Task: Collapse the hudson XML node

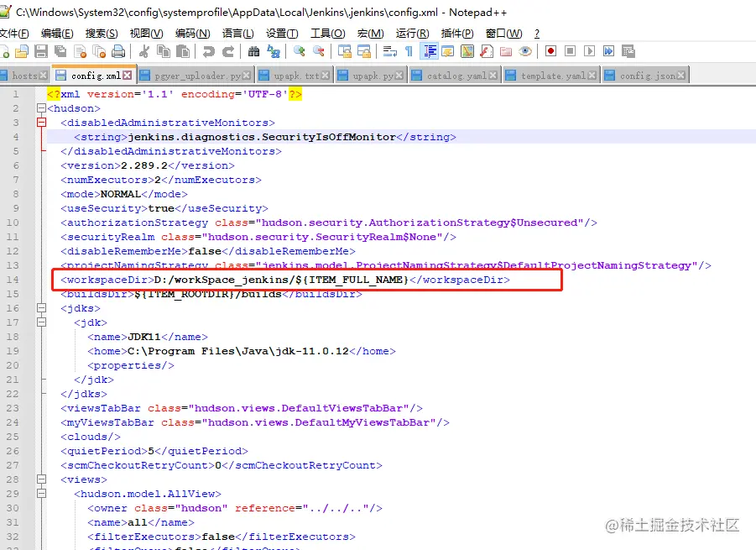Action: tap(41, 107)
